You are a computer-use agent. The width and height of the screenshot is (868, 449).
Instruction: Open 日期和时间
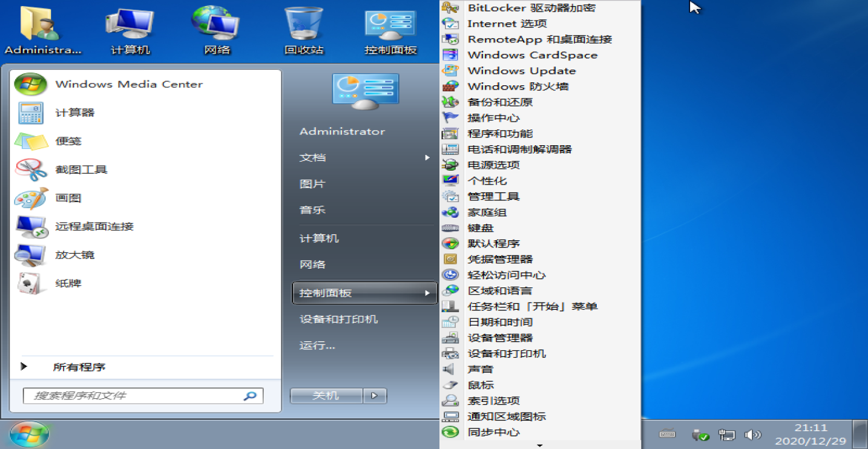pyautogui.click(x=540, y=323)
